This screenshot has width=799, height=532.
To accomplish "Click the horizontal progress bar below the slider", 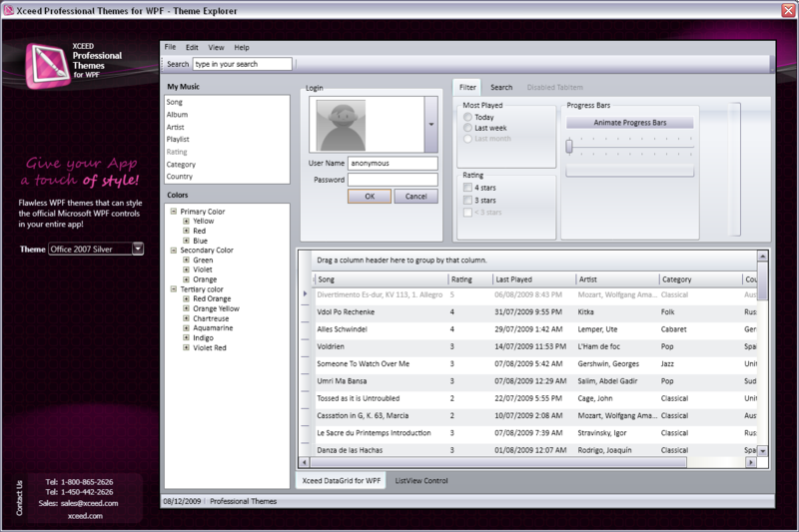I will tap(630, 172).
